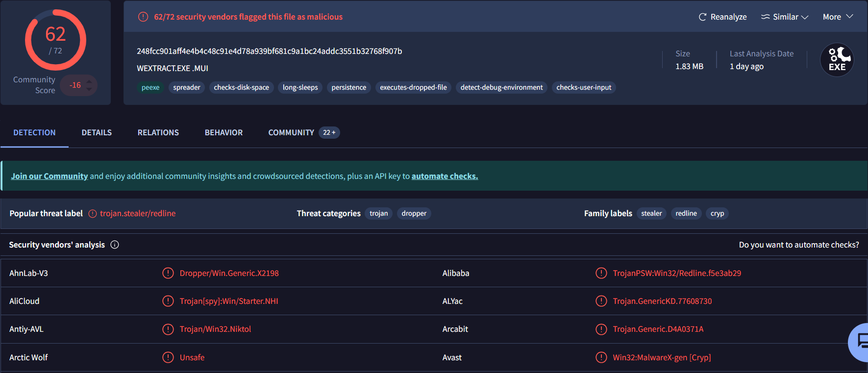This screenshot has height=373, width=868.
Task: Click Do you want to automate checks?
Action: click(799, 245)
